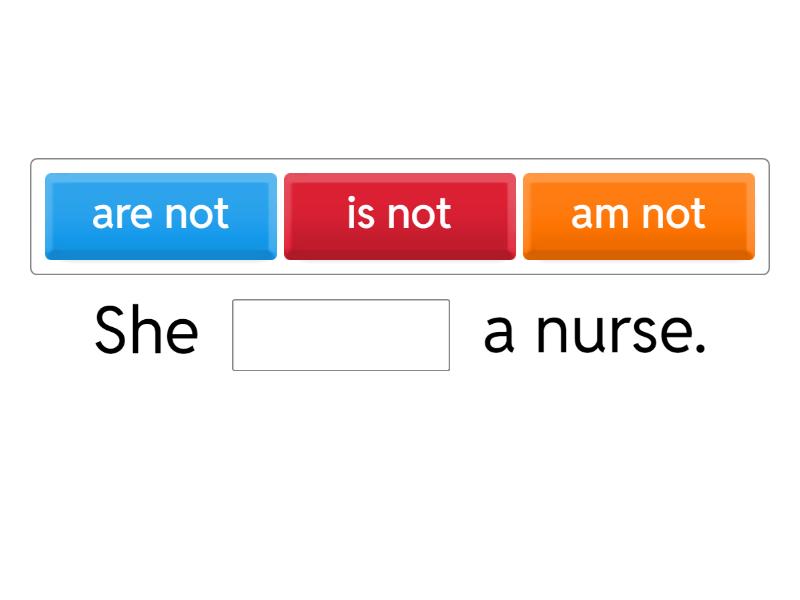Choose the orange "am not" button
Screen dimensions: 800x600
pyautogui.click(x=638, y=216)
